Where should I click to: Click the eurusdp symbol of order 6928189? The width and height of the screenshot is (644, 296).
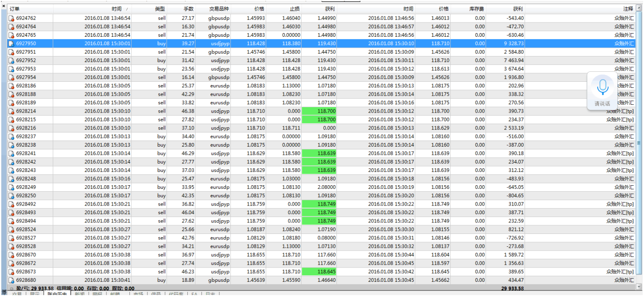(x=219, y=103)
